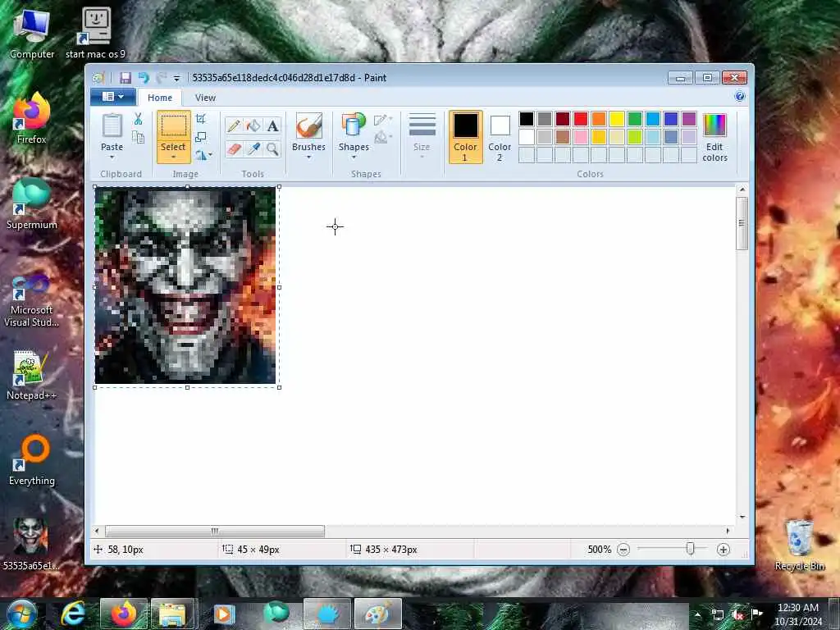Select the Pencil tool
The height and width of the screenshot is (630, 840).
pyautogui.click(x=234, y=126)
